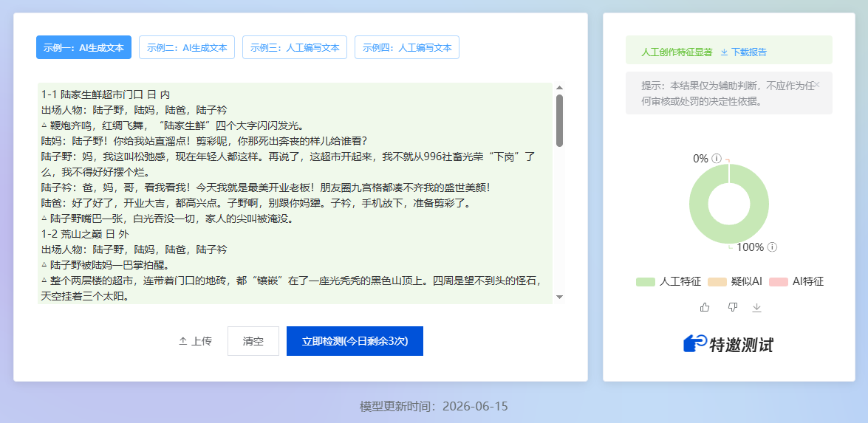Click the info icon next to 100%
The width and height of the screenshot is (868, 423).
point(772,247)
